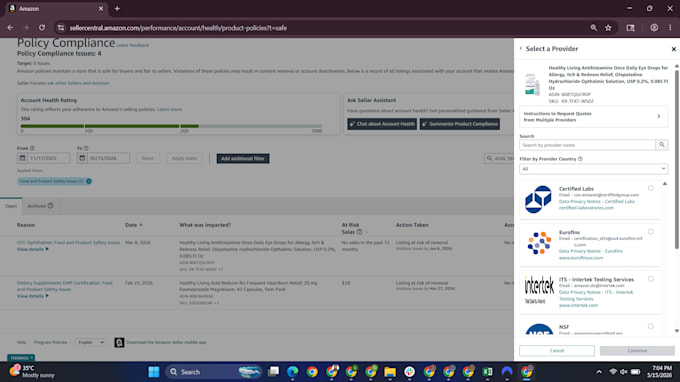Click the To date input field
Viewport: 680px width, 382px height.
click(x=108, y=158)
